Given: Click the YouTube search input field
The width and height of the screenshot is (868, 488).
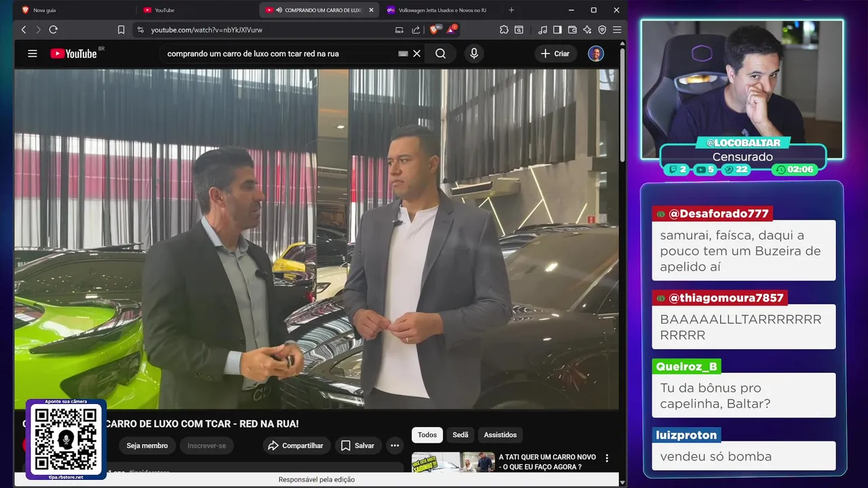Looking at the screenshot, I should click(x=278, y=54).
